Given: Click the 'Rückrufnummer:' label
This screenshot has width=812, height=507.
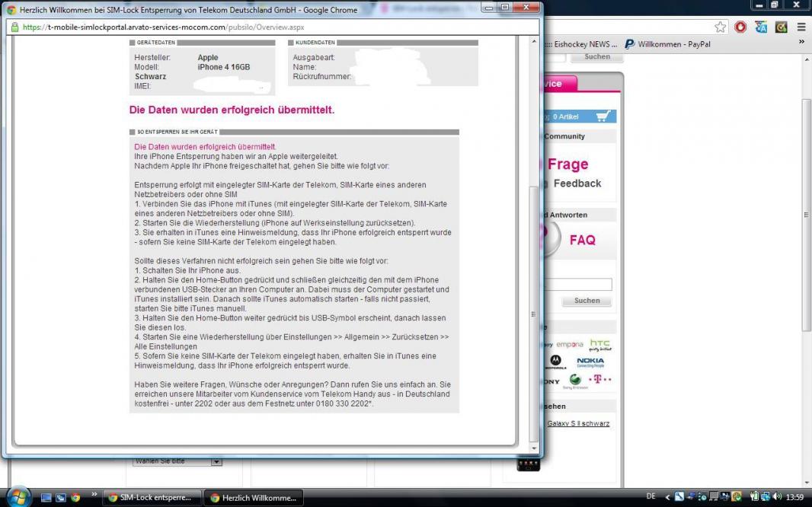Looking at the screenshot, I should click(x=321, y=77).
